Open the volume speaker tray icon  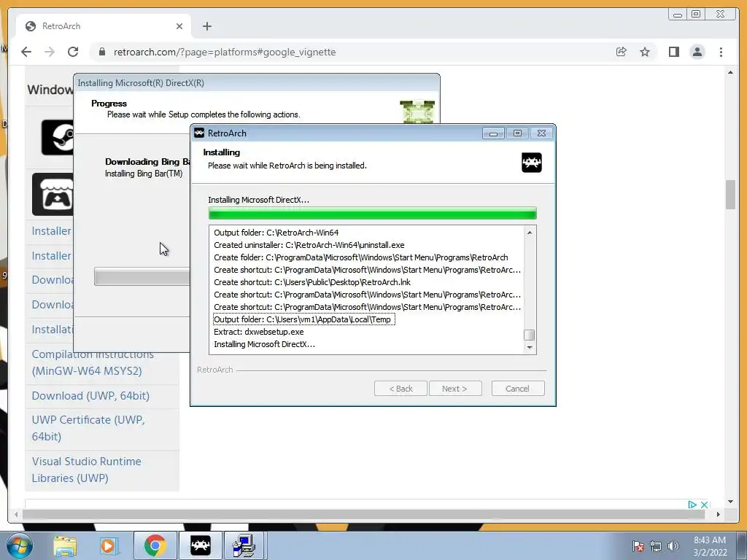[x=673, y=546]
